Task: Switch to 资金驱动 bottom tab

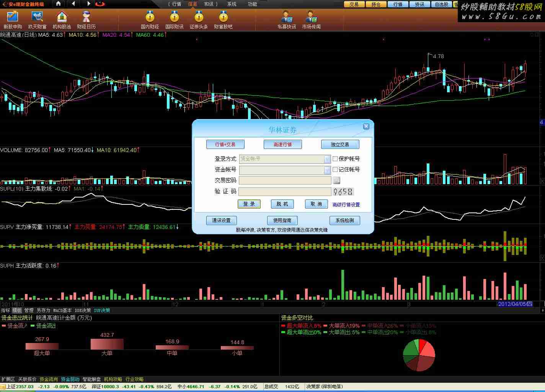Action: [x=70, y=379]
